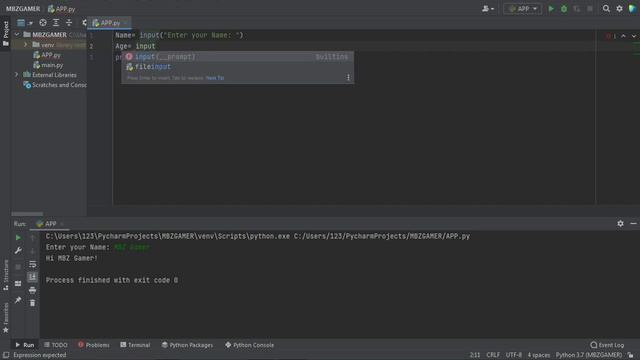
Task: Change line separator CRLF in status bar
Action: tap(493, 355)
